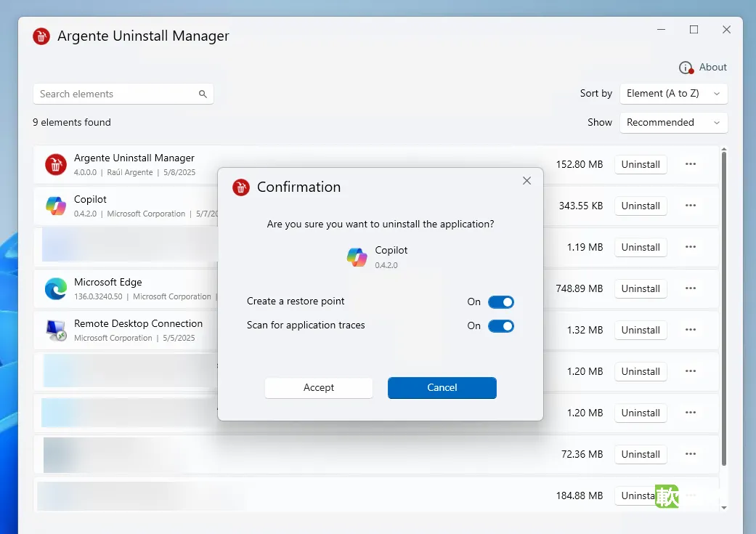The width and height of the screenshot is (756, 534).
Task: Click the Microsoft Edge icon in list
Action: tap(56, 289)
